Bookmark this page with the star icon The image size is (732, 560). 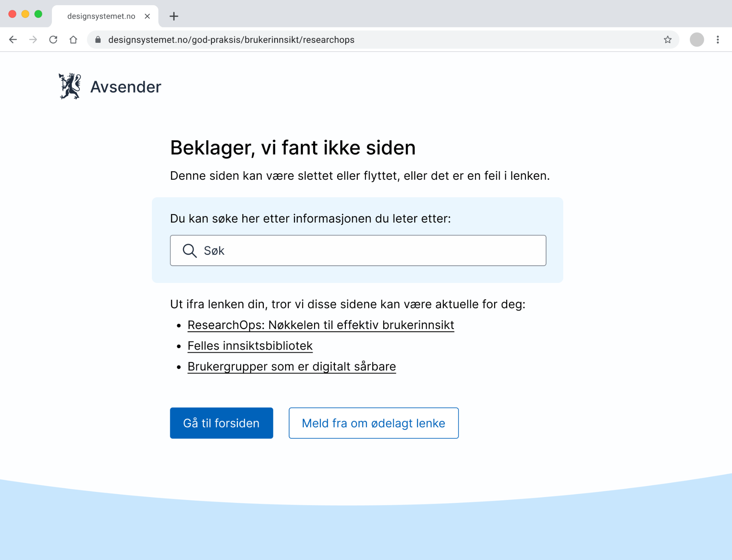pos(668,40)
